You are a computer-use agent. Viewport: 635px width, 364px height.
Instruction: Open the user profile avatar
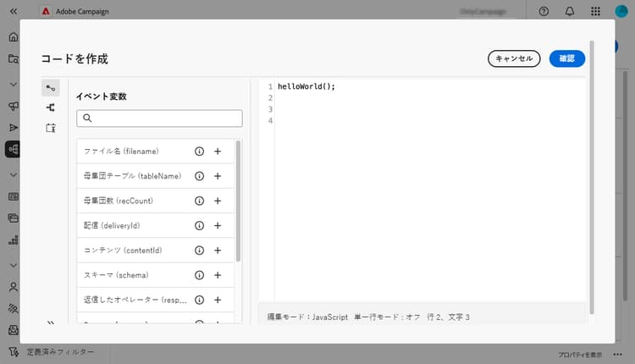pyautogui.click(x=621, y=11)
